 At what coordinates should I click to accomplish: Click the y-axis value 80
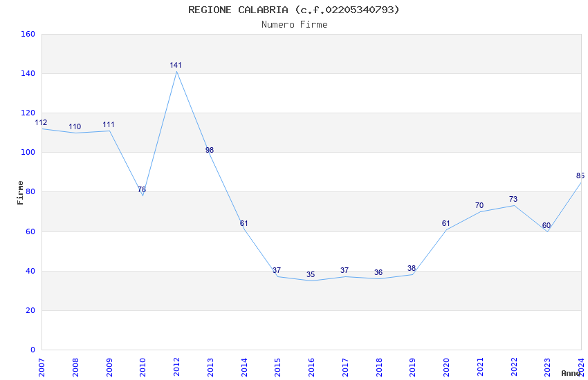pos(30,191)
